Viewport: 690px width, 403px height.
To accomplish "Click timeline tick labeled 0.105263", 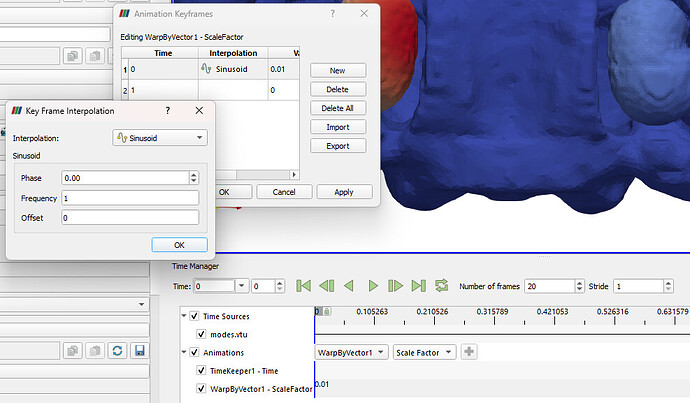I will (x=372, y=311).
